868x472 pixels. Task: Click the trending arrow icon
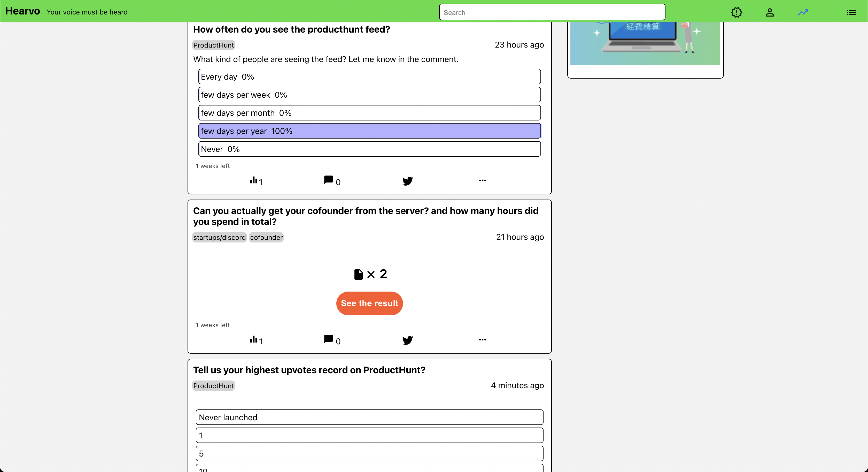[803, 12]
